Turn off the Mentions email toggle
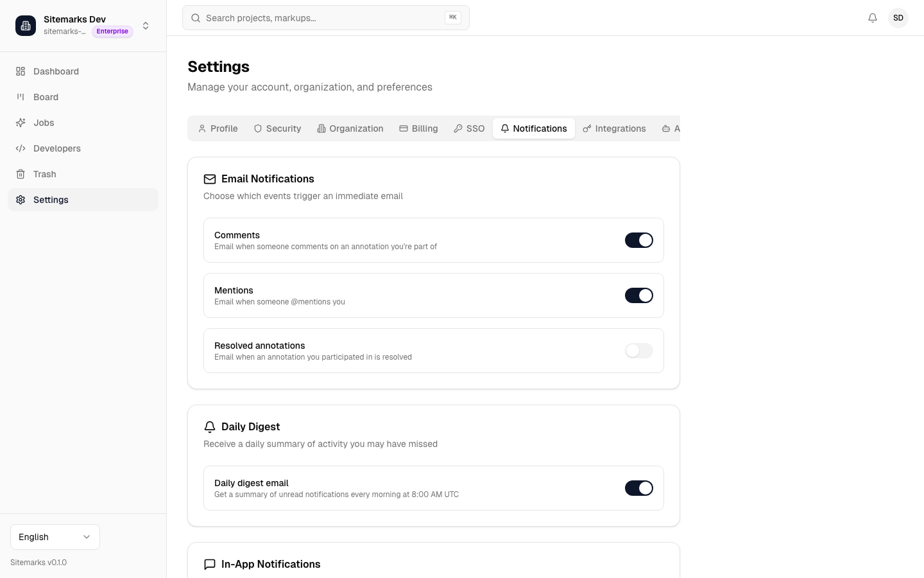Image resolution: width=924 pixels, height=578 pixels. coord(639,295)
